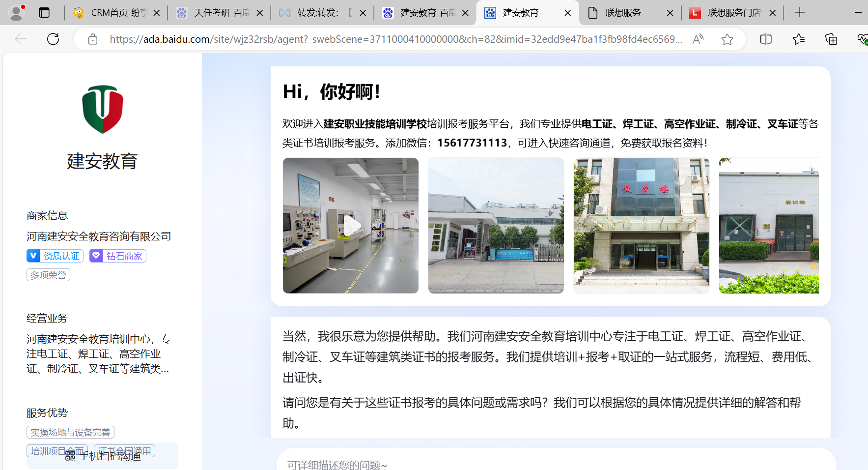The height and width of the screenshot is (470, 868).
Task: Open the 实训楼 photo thumbnail
Action: click(769, 225)
